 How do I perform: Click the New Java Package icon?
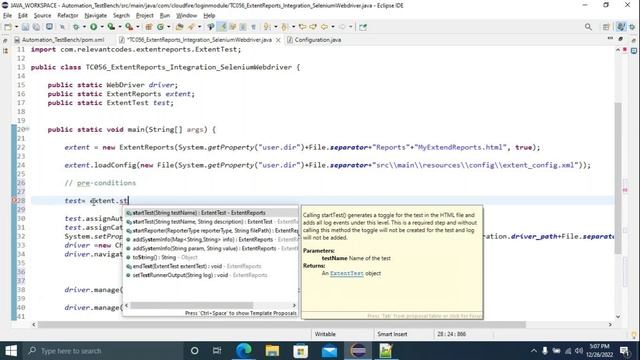(x=149, y=27)
